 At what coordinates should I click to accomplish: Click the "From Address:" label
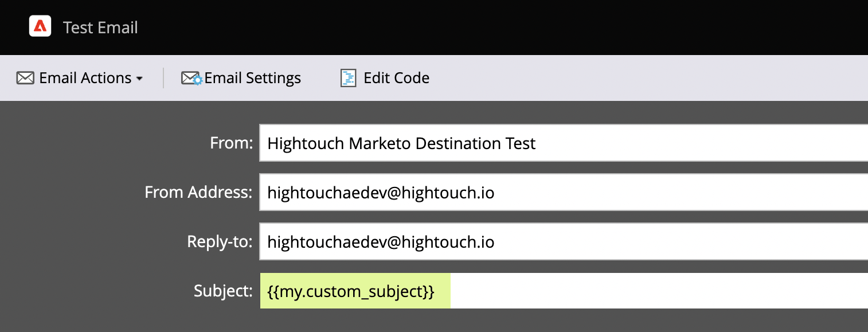point(198,193)
